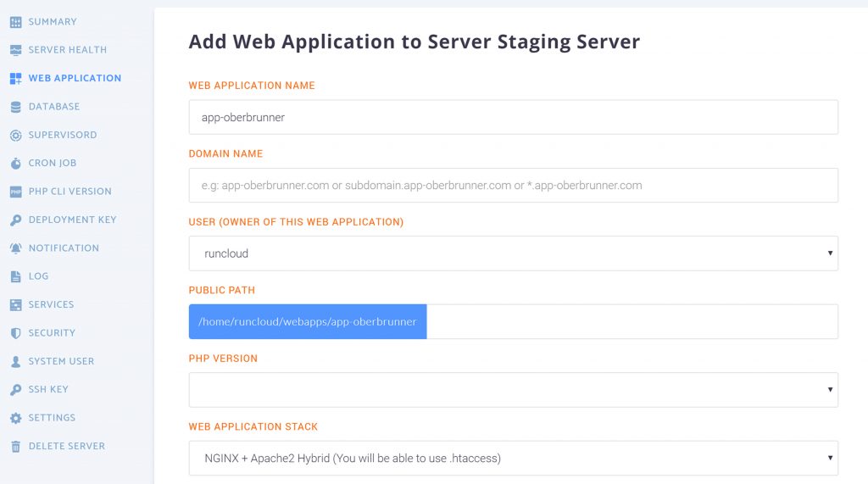868x484 pixels.
Task: Open the Summary sidebar section
Action: click(53, 21)
